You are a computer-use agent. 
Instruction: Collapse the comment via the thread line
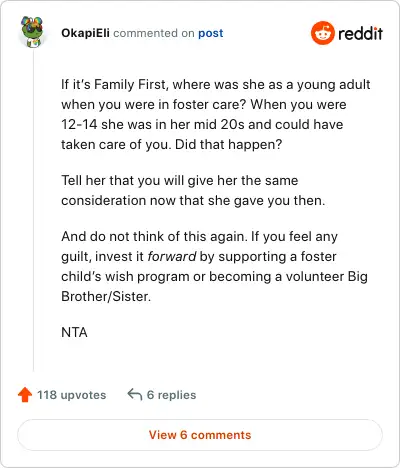[x=33, y=210]
